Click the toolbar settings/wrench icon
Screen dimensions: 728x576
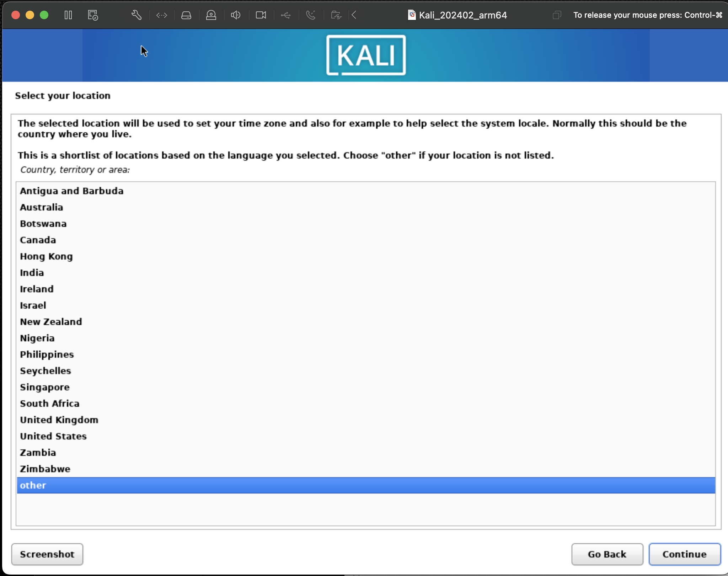(136, 15)
